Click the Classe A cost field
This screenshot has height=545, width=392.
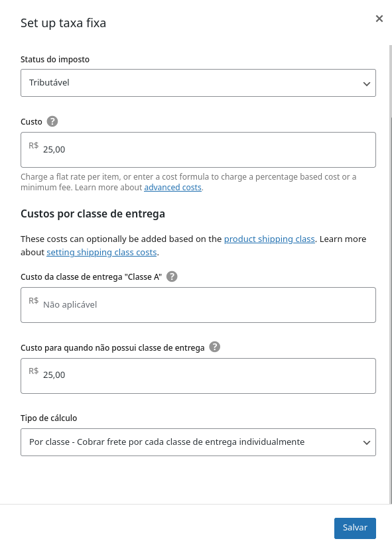click(x=198, y=305)
